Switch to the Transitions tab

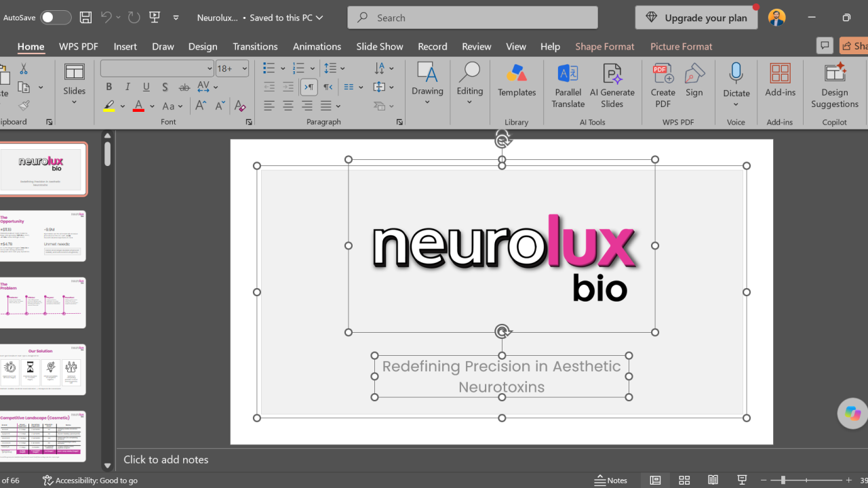[x=255, y=46]
